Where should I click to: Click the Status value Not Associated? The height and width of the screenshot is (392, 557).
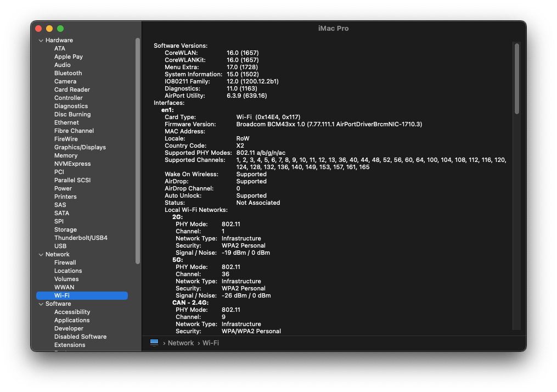258,203
